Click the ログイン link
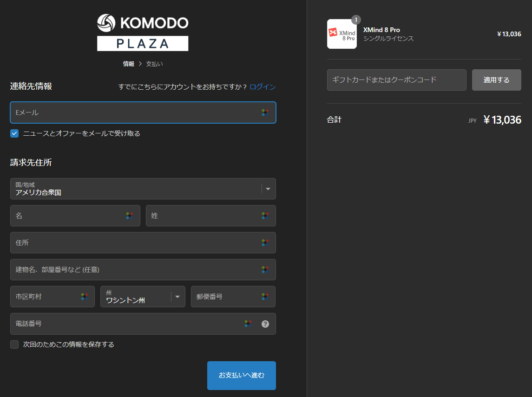532x397 pixels. (263, 86)
